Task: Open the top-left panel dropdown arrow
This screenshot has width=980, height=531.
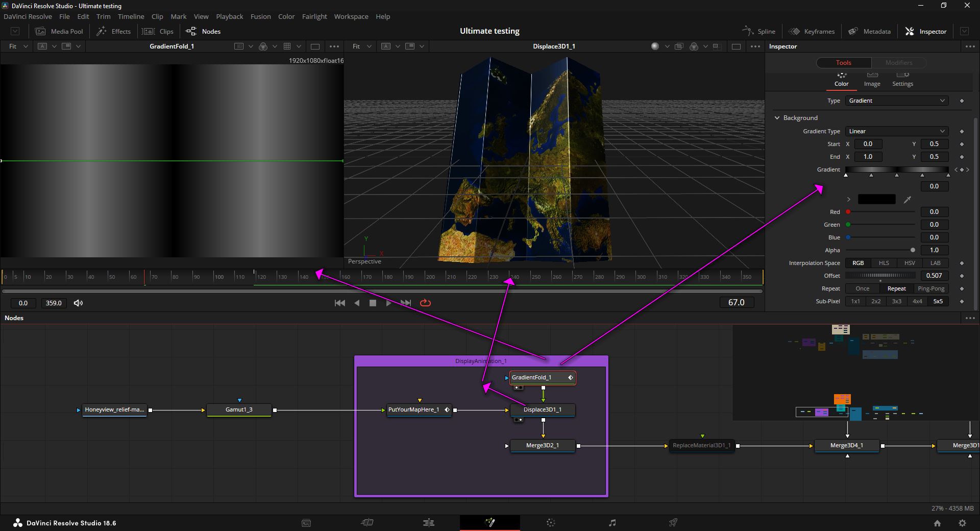Action: [15, 31]
